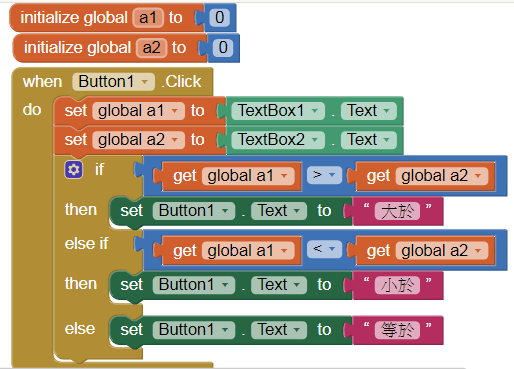The height and width of the screenshot is (369, 514).
Task: Click the 'else if' label on the block
Action: coord(86,244)
